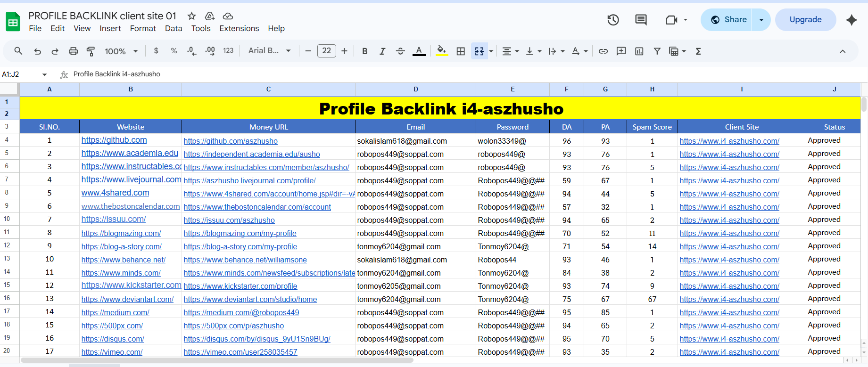Decrease font size minus button
The width and height of the screenshot is (868, 367).
click(308, 51)
